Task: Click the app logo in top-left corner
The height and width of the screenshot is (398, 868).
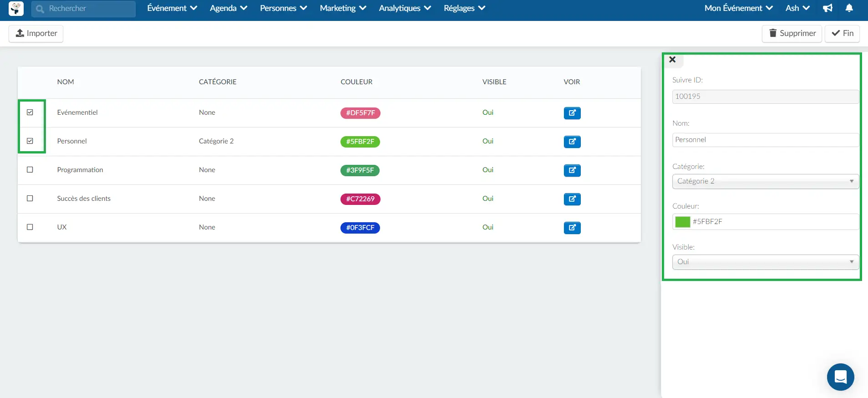Action: tap(16, 8)
